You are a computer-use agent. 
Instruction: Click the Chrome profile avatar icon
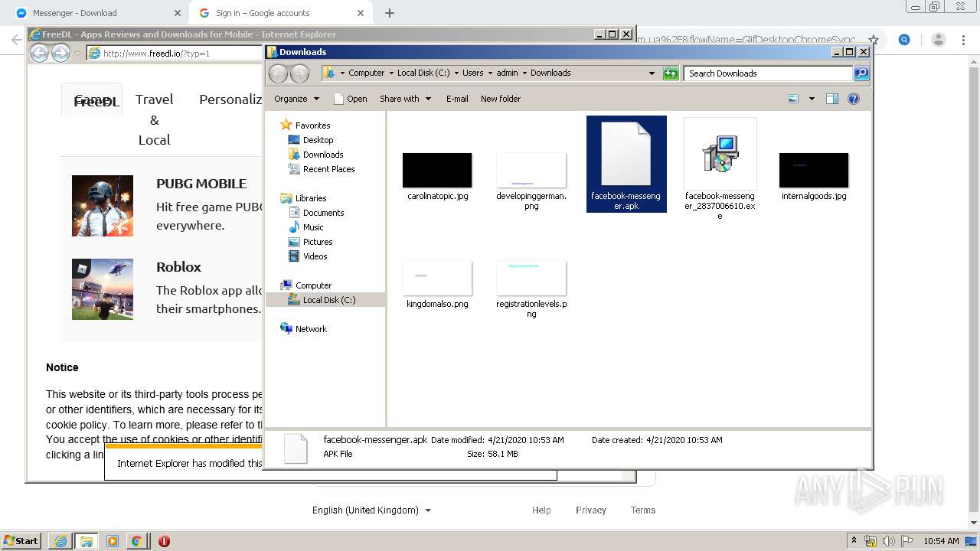(x=939, y=40)
